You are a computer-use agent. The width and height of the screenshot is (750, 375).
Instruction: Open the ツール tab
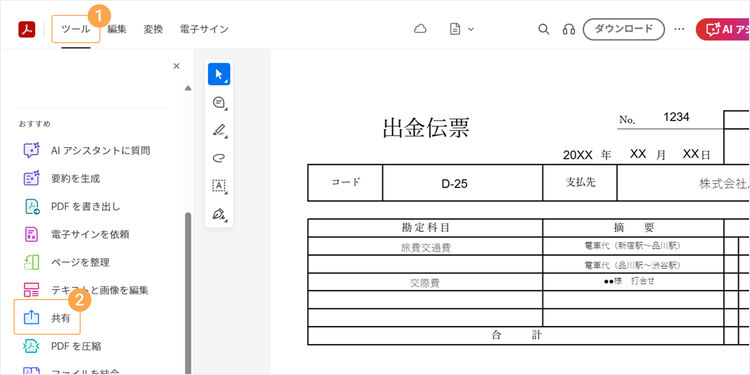[76, 29]
